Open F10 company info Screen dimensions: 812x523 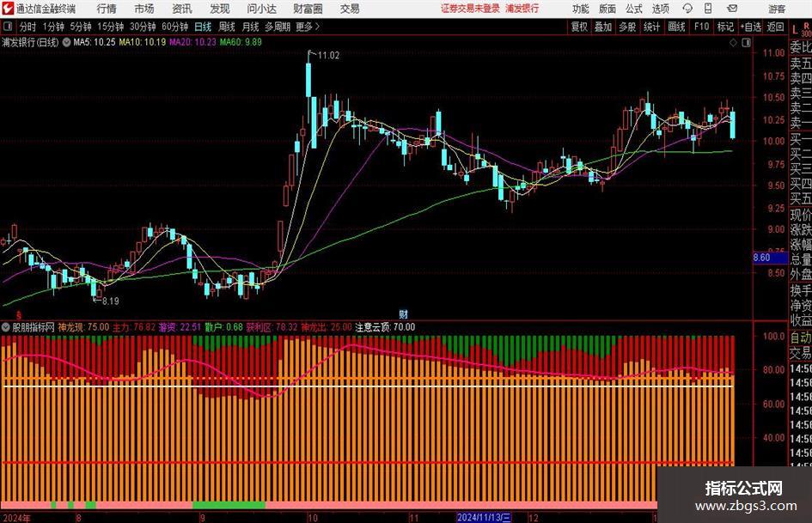click(701, 27)
